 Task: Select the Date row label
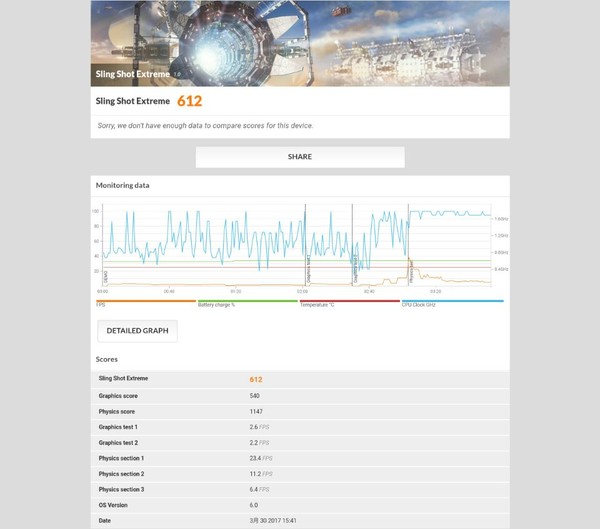point(104,521)
